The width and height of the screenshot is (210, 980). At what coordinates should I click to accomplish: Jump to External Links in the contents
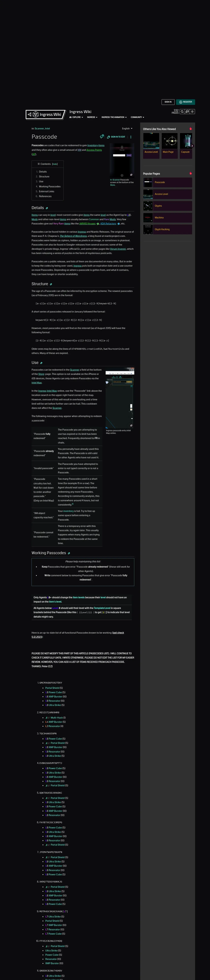pyautogui.click(x=46, y=191)
